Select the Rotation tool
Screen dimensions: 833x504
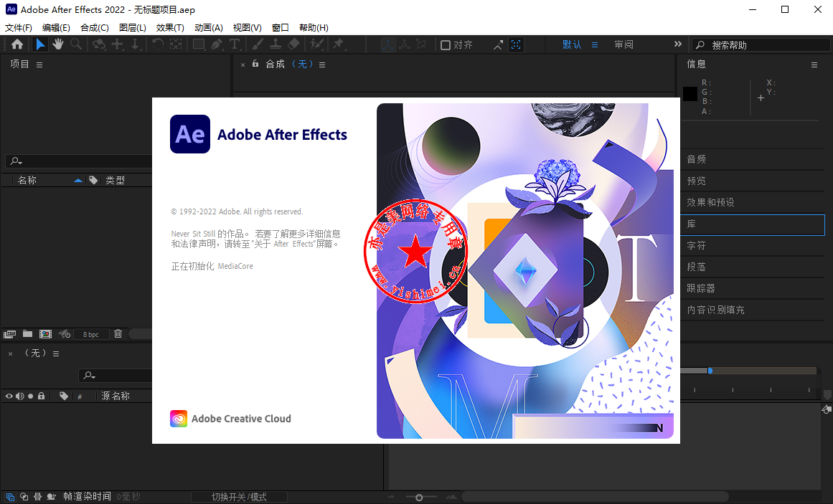pyautogui.click(x=158, y=44)
